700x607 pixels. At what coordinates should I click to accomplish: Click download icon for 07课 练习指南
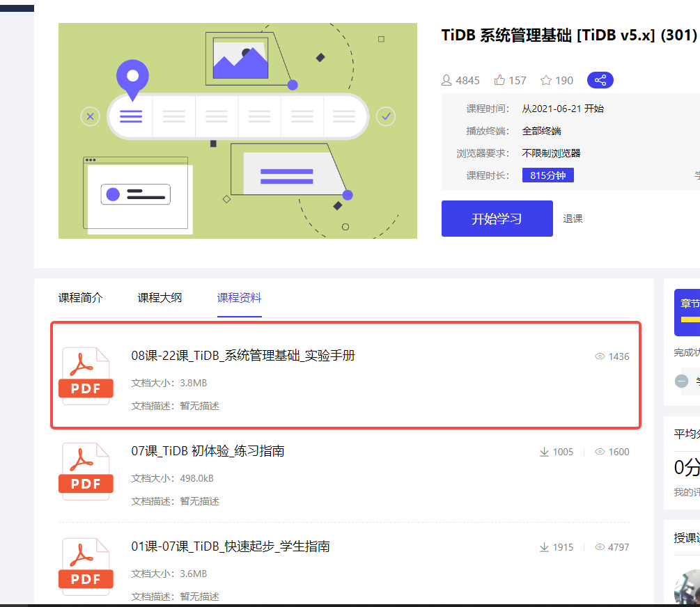tap(544, 452)
